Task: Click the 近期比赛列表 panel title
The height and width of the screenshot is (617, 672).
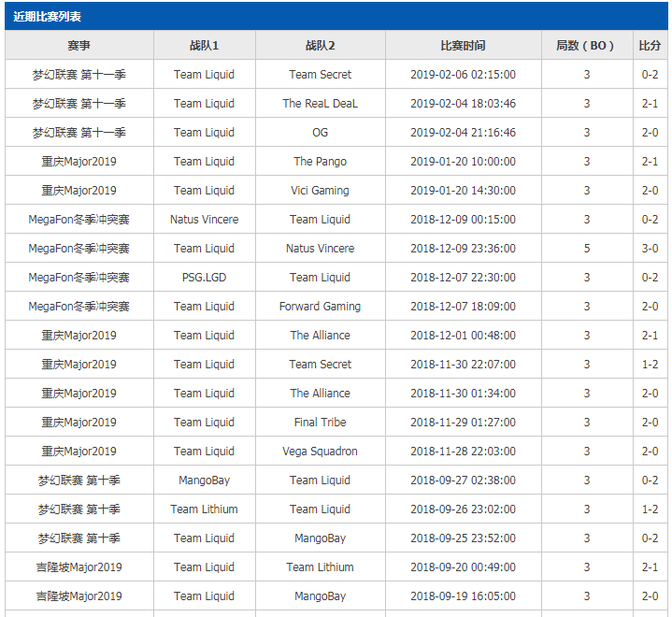Action: point(47,17)
